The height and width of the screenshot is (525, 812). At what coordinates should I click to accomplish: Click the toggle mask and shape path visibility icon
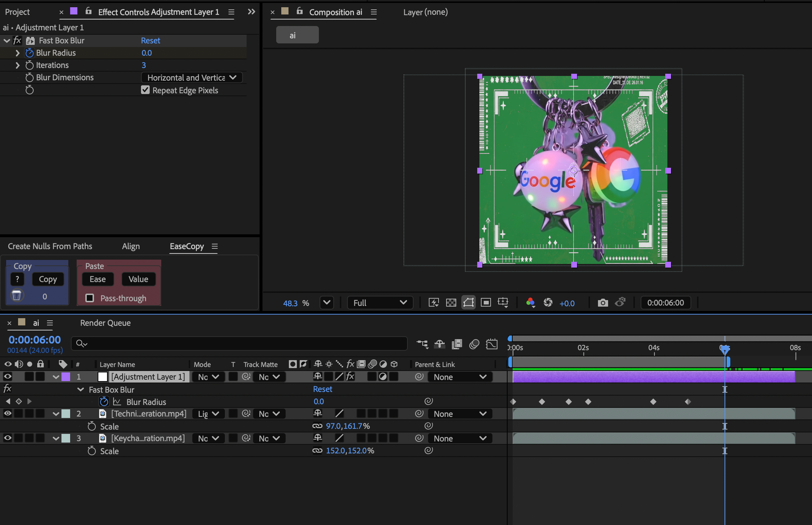point(469,303)
